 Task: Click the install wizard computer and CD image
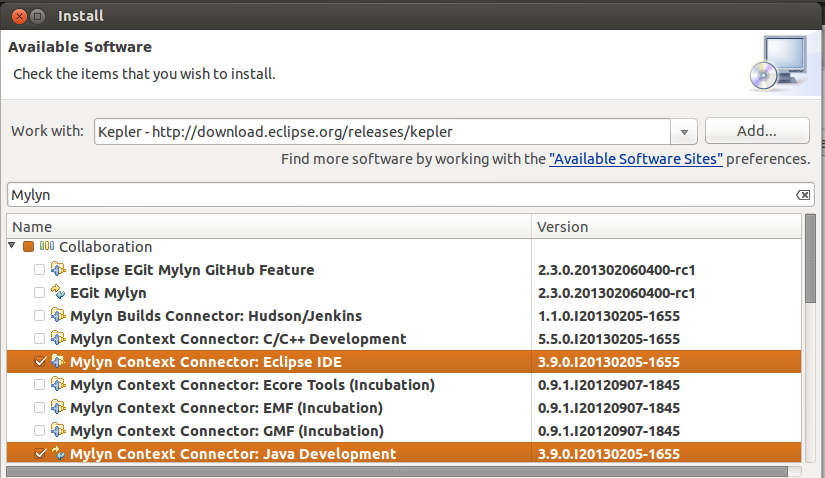[x=778, y=63]
